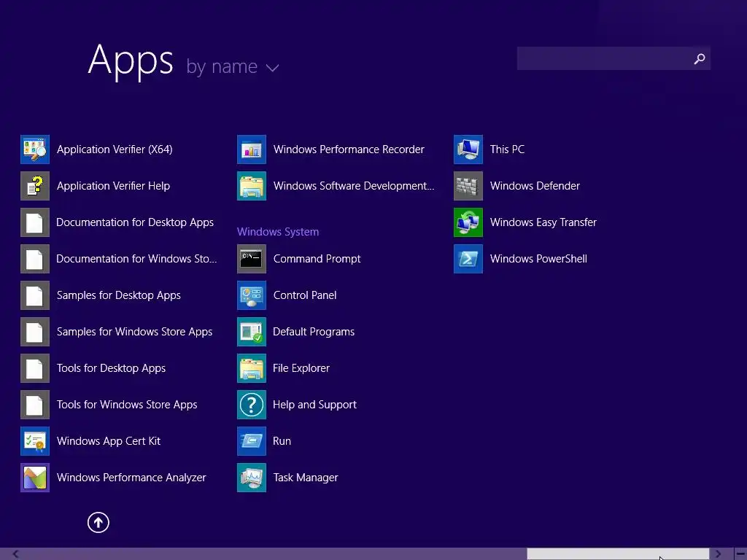Screen dimensions: 747x560
Task: Open Control Panel icon
Action: [252, 295]
